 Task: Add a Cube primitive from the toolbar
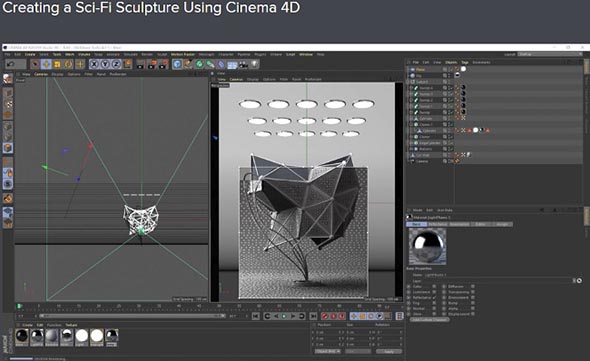(177, 64)
